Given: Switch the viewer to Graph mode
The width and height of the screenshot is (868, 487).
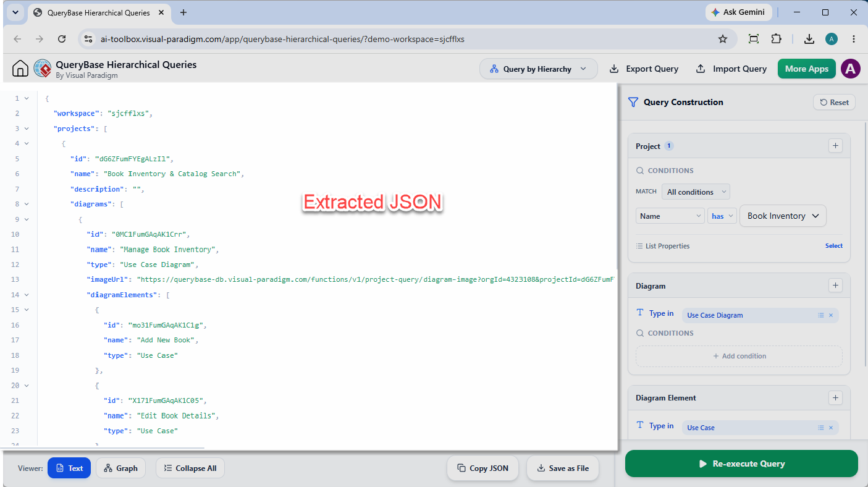Looking at the screenshot, I should (x=120, y=468).
